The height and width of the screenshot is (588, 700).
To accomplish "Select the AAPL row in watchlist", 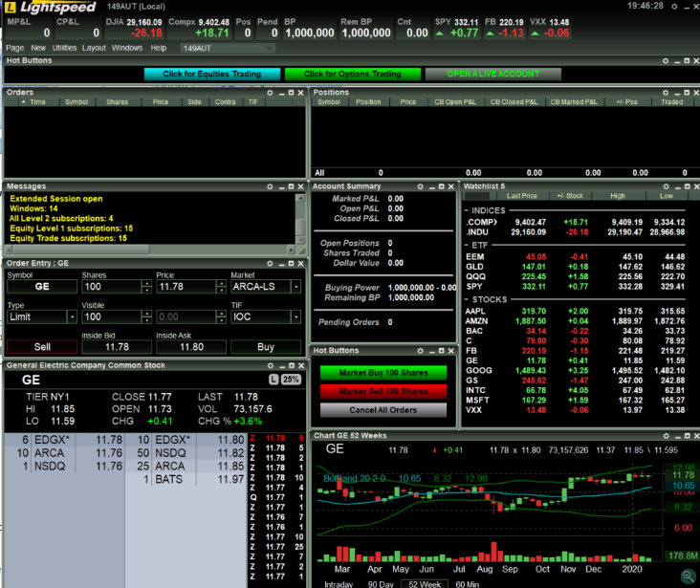I will tap(575, 311).
